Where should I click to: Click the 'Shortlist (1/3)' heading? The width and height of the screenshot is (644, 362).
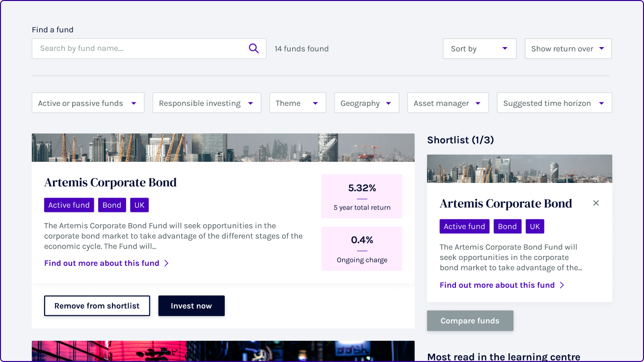pos(460,140)
